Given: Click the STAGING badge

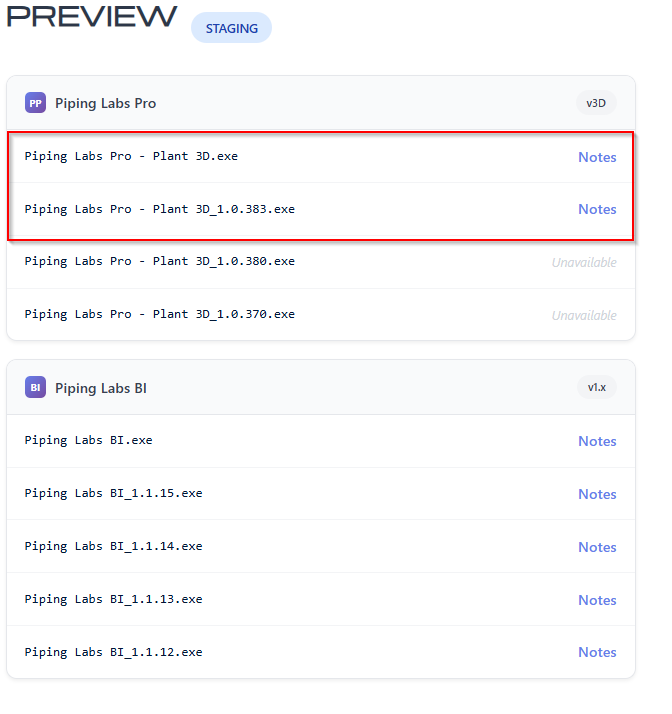Looking at the screenshot, I should tap(231, 29).
